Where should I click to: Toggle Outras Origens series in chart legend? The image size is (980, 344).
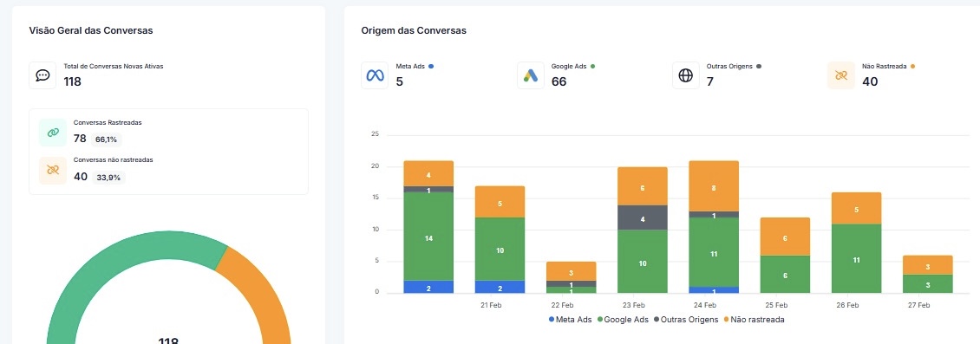pos(685,320)
